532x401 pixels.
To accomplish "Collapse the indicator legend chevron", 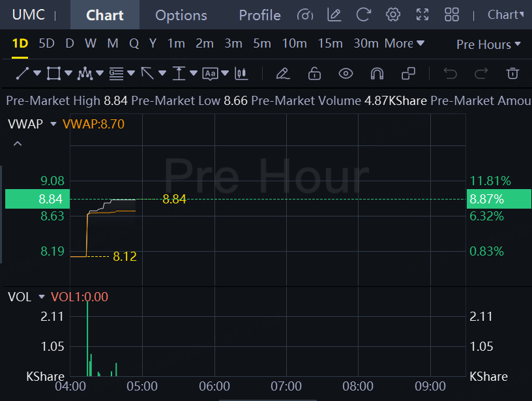I will [18, 144].
